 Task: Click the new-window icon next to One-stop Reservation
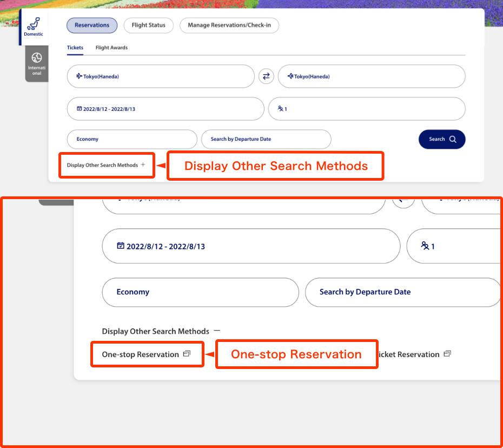[x=187, y=354]
